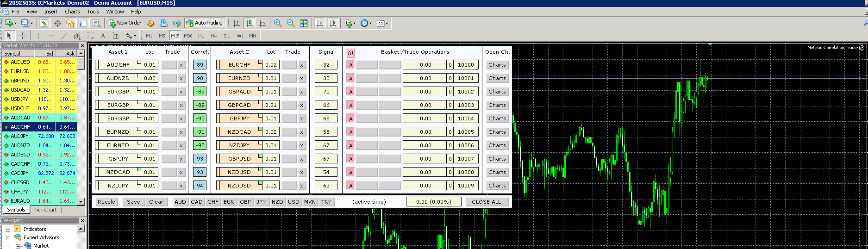Toggle the Navigator panel star-folder icon

click(x=70, y=23)
